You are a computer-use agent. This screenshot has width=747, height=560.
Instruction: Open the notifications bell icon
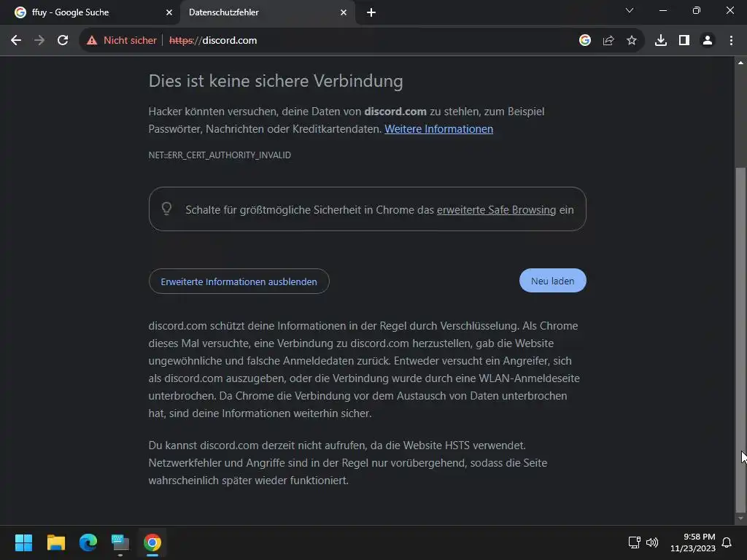click(x=727, y=542)
